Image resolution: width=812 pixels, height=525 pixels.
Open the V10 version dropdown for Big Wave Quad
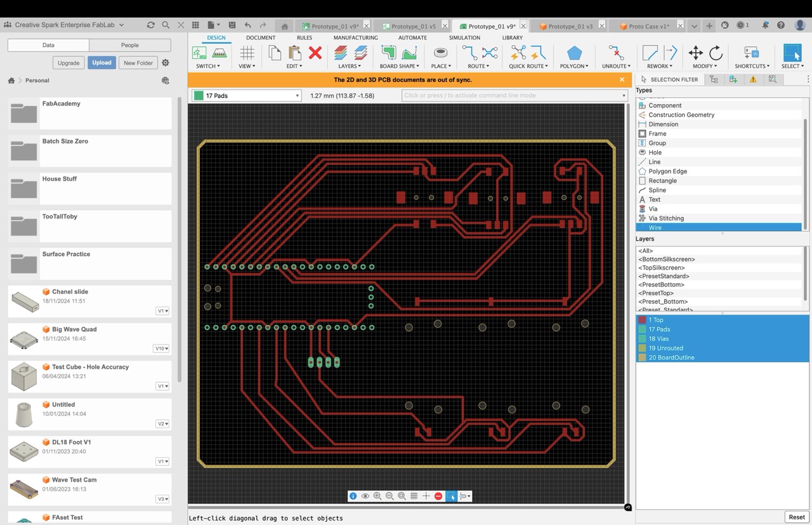[x=161, y=349]
